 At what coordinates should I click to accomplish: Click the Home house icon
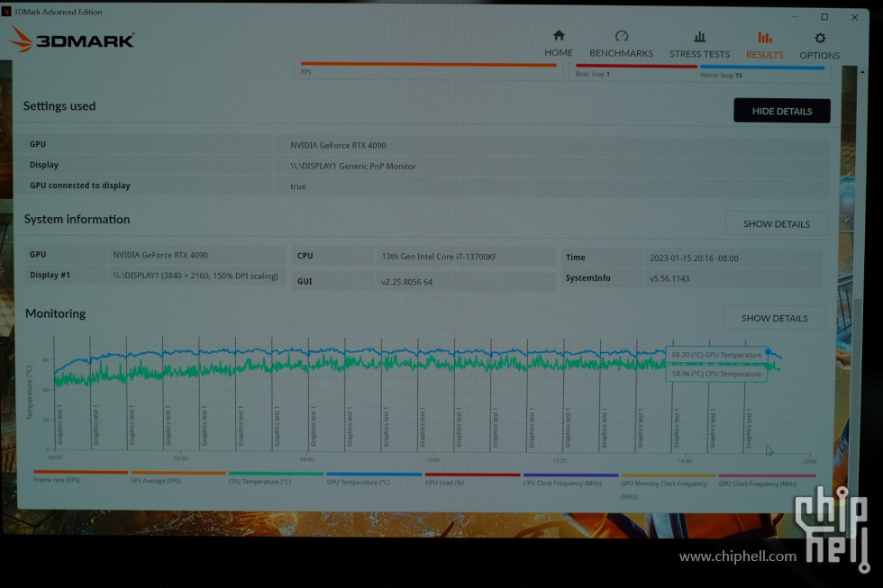[559, 35]
